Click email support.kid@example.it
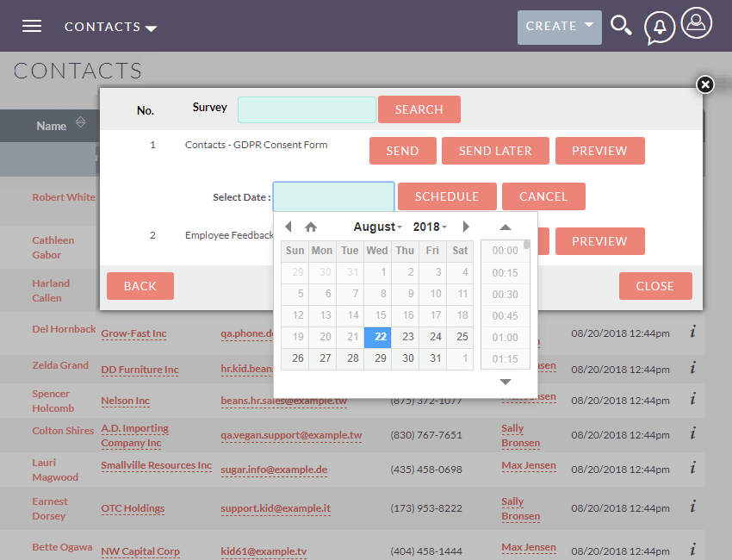The width and height of the screenshot is (732, 560). coord(276,508)
